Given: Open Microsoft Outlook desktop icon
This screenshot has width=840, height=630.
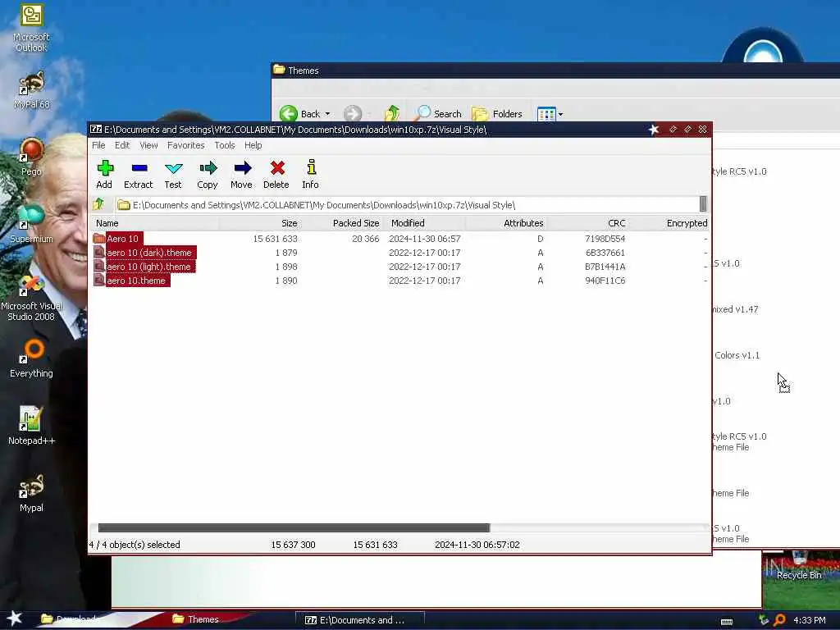Looking at the screenshot, I should point(31,28).
